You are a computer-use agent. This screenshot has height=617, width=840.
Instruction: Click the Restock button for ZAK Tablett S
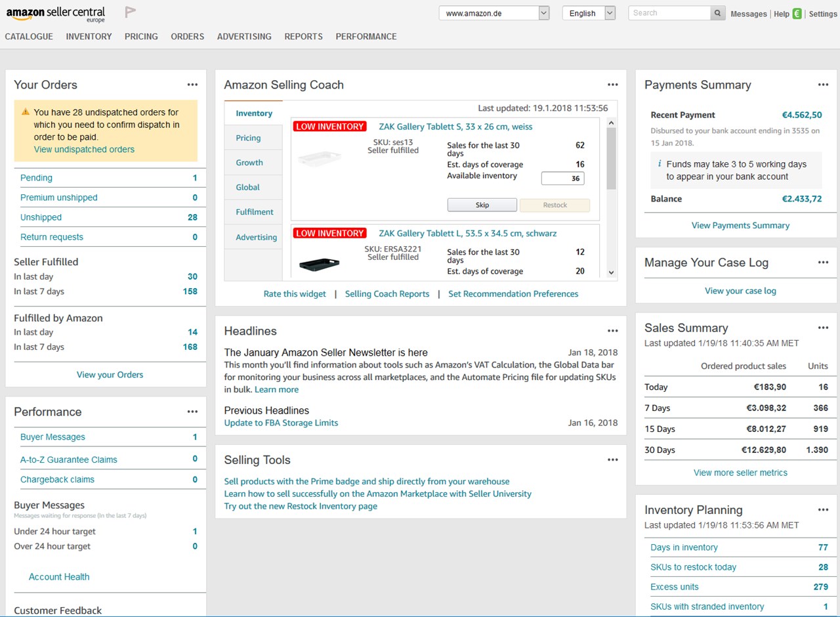click(555, 205)
